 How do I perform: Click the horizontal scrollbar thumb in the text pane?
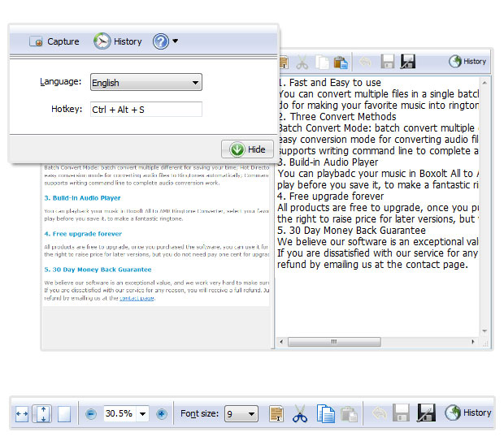coord(334,342)
